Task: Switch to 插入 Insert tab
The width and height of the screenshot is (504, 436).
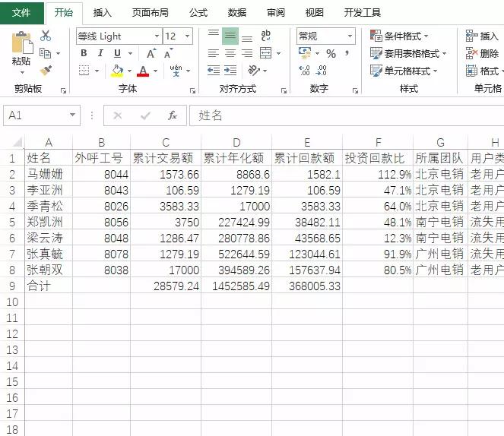Action: click(x=102, y=13)
